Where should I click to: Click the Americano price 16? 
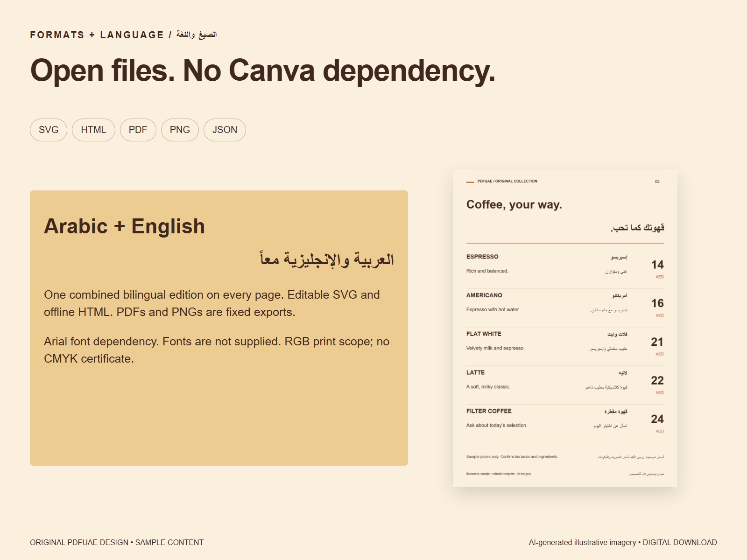[x=657, y=303]
